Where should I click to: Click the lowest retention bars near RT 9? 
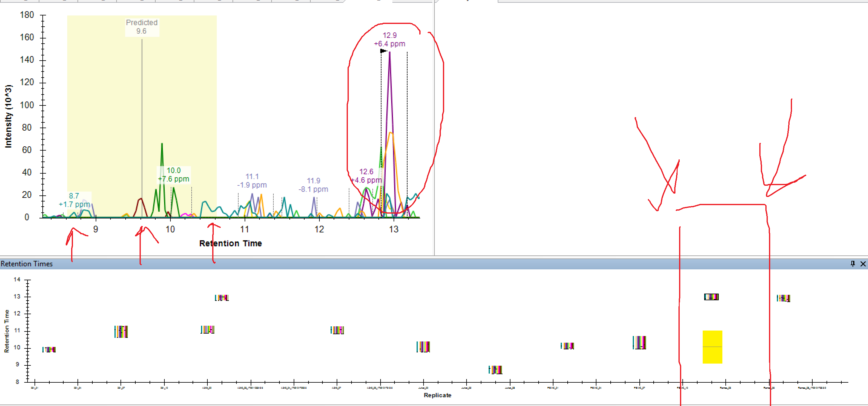tap(495, 370)
